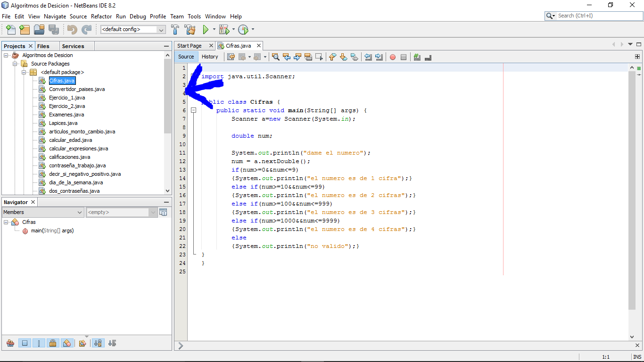Collapse the main method at line 6
The width and height of the screenshot is (644, 362).
193,110
